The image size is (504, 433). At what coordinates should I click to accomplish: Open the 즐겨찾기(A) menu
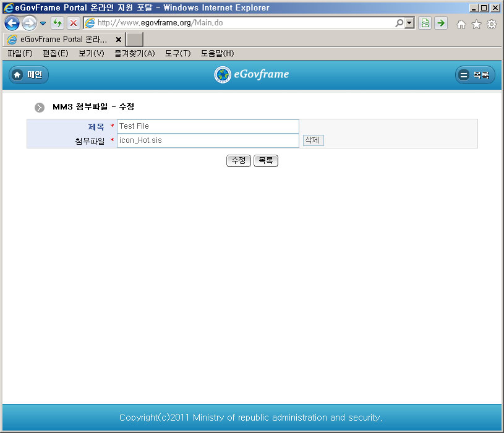pos(134,54)
